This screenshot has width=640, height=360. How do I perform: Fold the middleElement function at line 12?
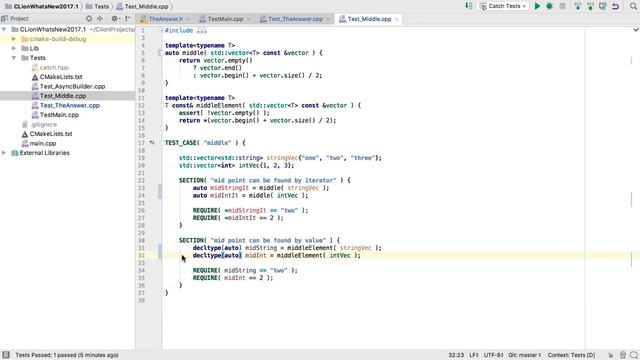(162, 105)
